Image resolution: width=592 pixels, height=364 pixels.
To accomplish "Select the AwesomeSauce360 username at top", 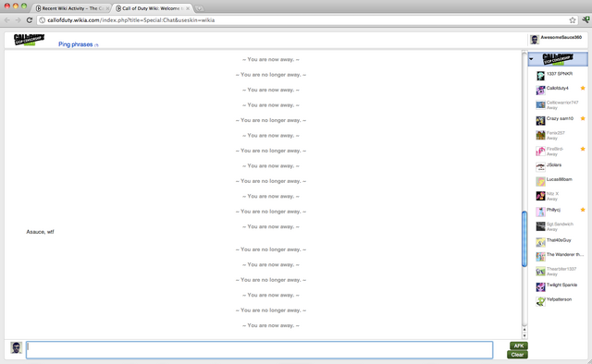I will 561,37.
